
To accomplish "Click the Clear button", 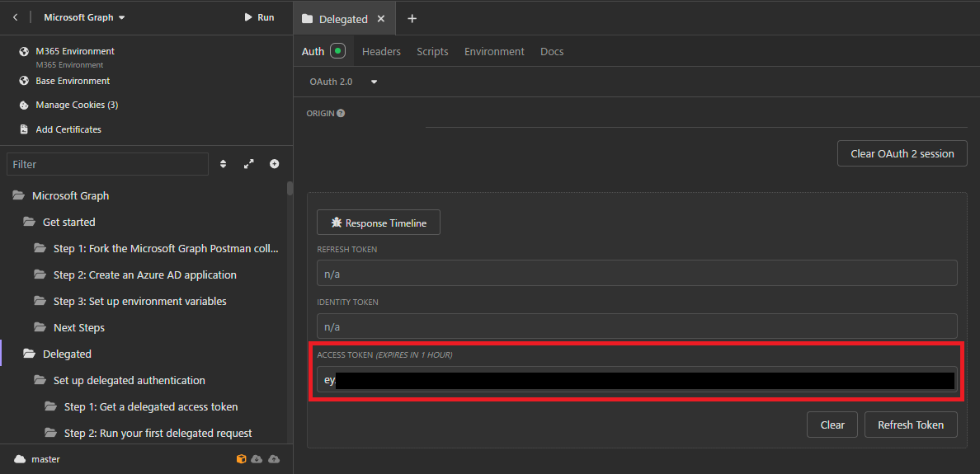I will [x=832, y=425].
